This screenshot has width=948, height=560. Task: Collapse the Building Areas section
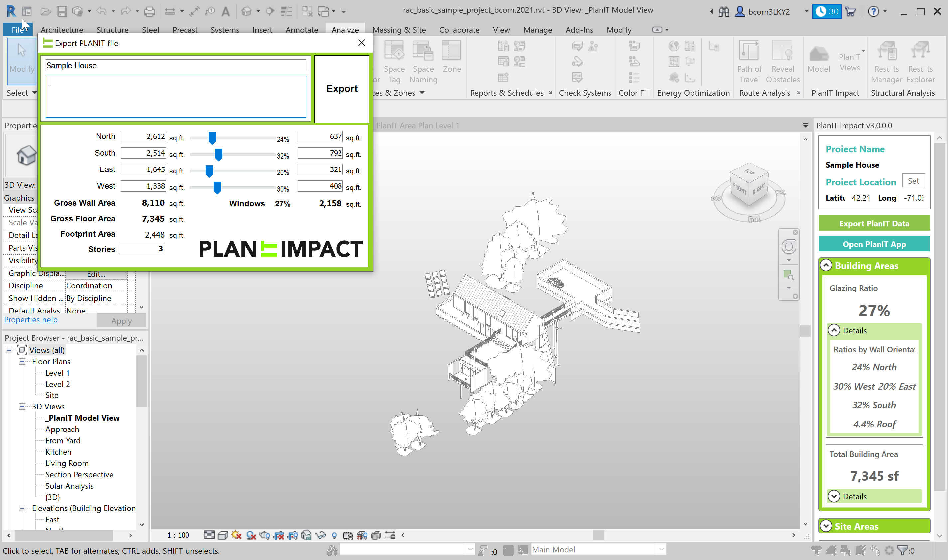pyautogui.click(x=826, y=265)
